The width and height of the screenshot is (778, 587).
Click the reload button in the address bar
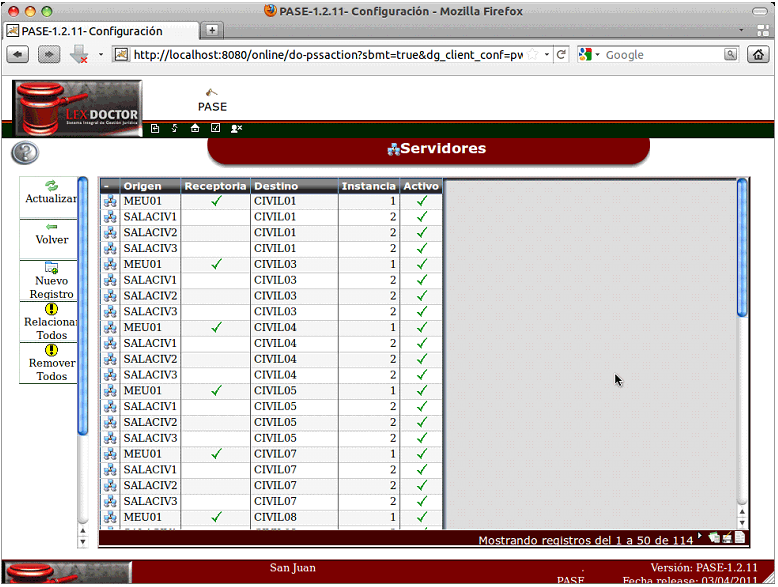click(x=562, y=54)
